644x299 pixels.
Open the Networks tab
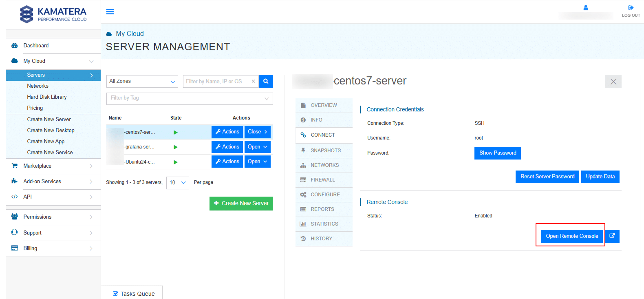tap(324, 165)
